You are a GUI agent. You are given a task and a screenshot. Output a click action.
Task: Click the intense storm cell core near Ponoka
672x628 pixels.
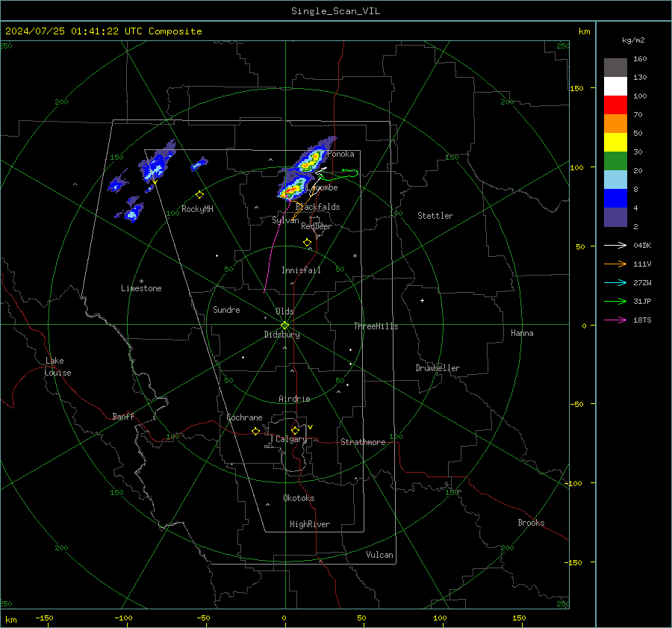coord(313,160)
